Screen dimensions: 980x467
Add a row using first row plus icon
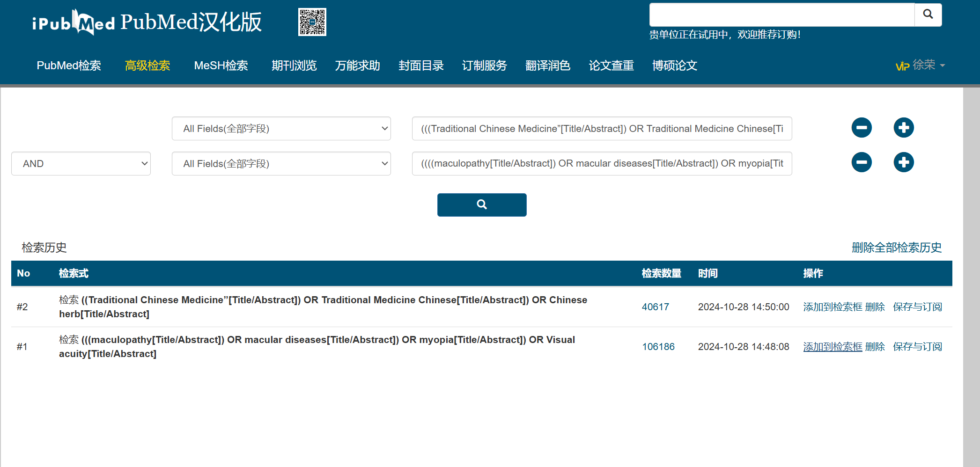904,128
